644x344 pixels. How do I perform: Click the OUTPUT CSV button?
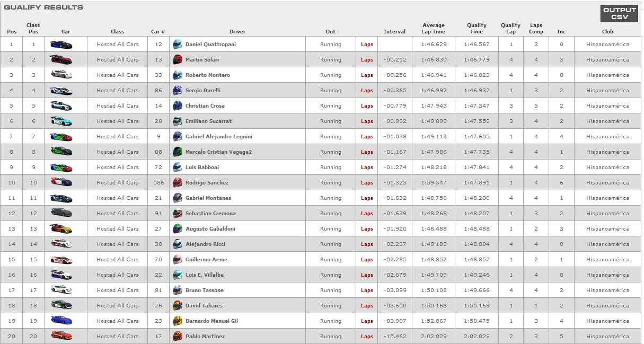(619, 14)
